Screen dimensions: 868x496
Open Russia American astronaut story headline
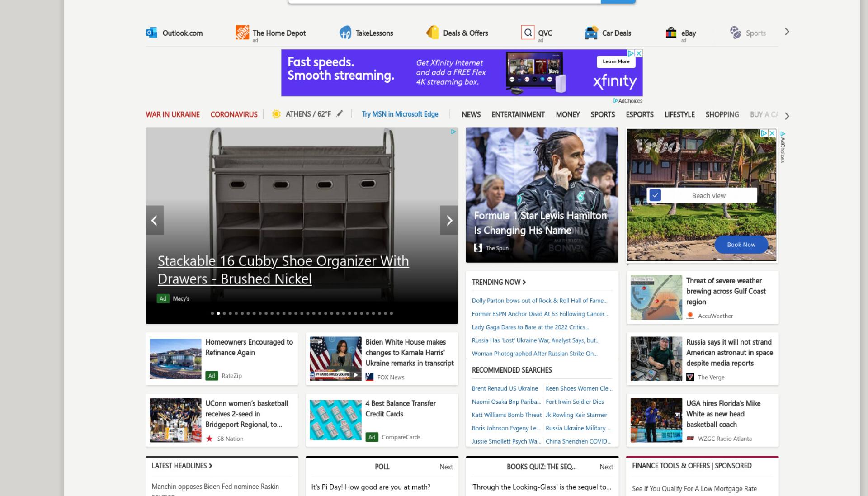(x=729, y=353)
